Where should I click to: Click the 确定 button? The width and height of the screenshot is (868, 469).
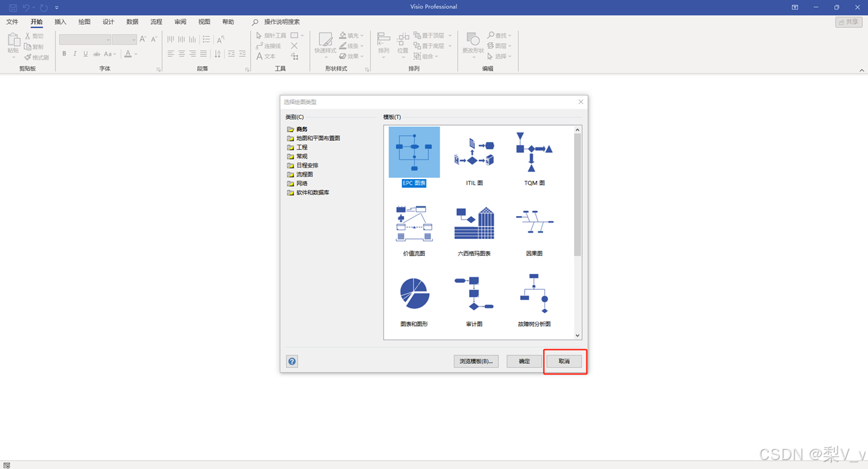(x=524, y=361)
